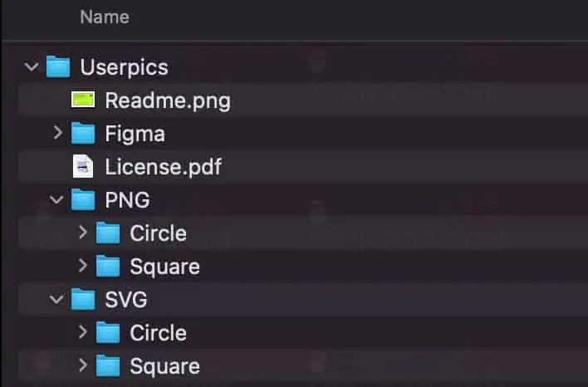Click the Figma folder icon

tap(83, 134)
